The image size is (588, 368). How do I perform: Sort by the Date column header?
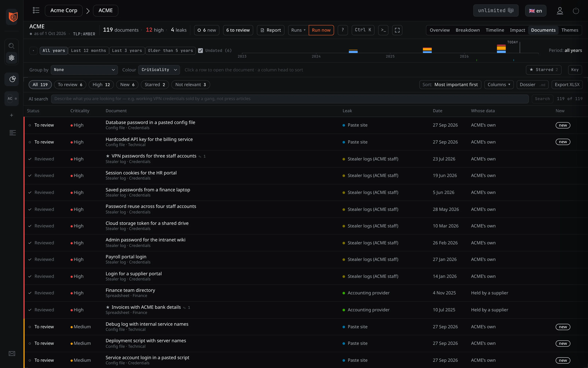[x=437, y=111]
